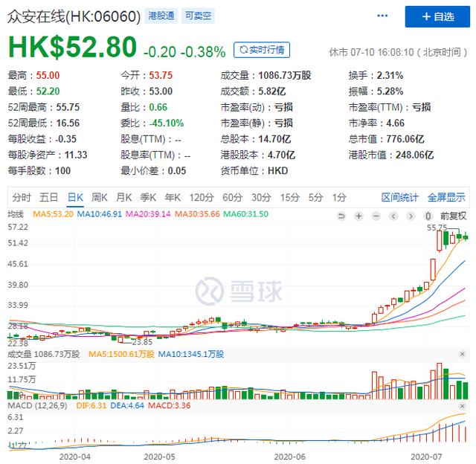
Task: Zoom out chart with minus icon
Action: click(x=376, y=216)
